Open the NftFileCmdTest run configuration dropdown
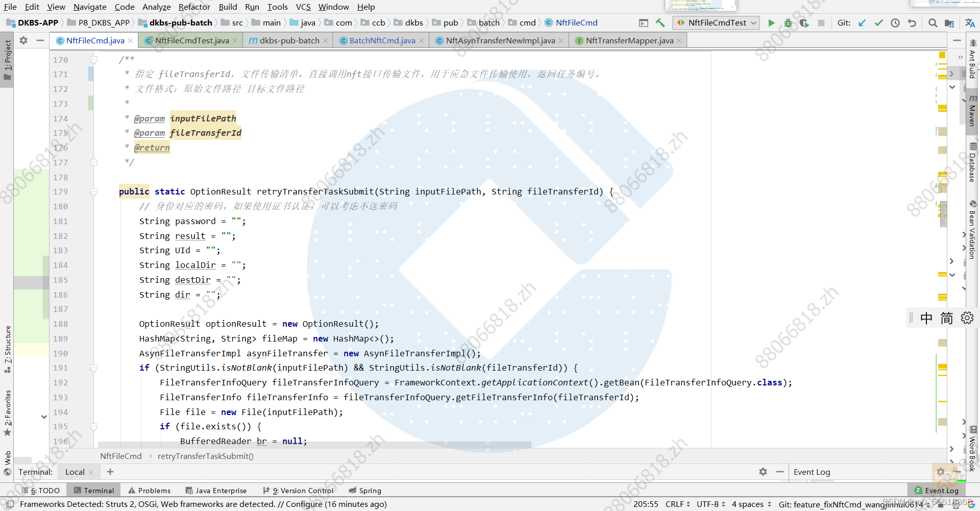 [x=716, y=22]
